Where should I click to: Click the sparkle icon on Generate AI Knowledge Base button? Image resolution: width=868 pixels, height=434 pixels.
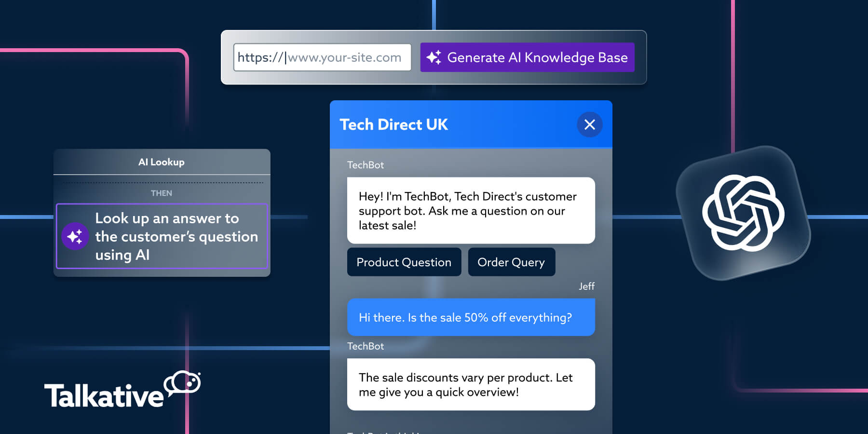pyautogui.click(x=434, y=57)
